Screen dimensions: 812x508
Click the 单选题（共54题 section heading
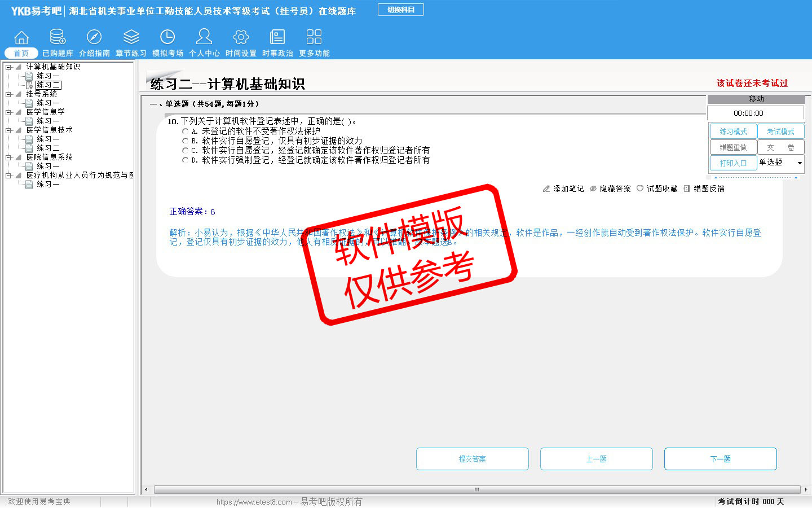coord(205,104)
